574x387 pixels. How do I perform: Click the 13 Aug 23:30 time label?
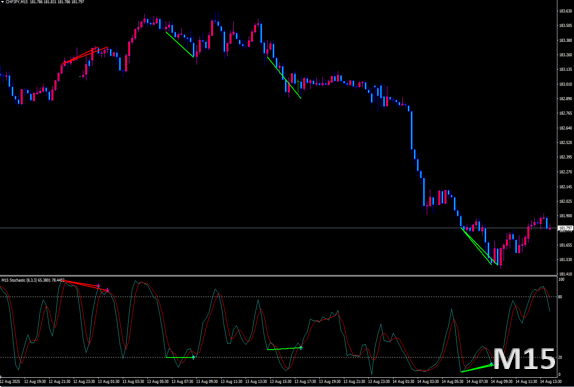pos(379,381)
